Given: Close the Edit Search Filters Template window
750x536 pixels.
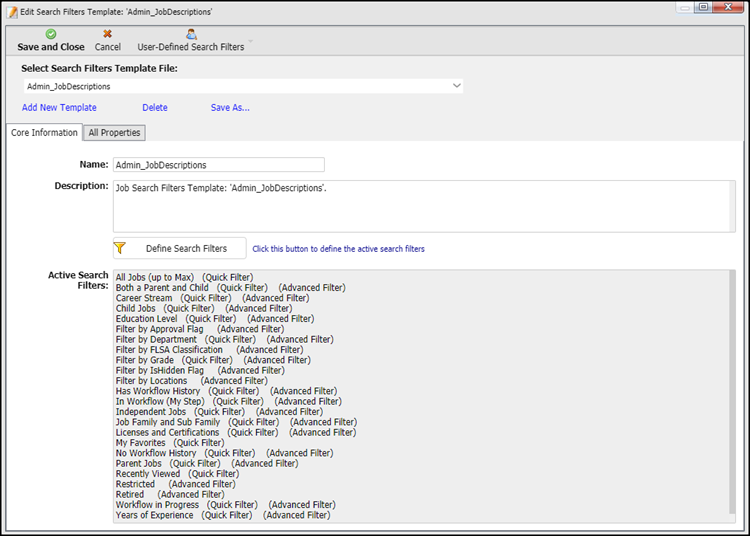Looking at the screenshot, I should [x=730, y=8].
